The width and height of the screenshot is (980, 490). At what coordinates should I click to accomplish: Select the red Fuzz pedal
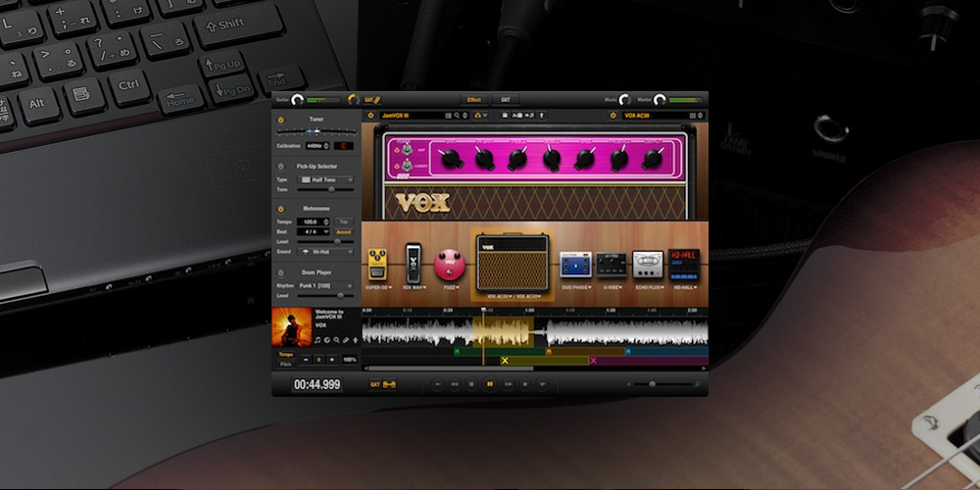pyautogui.click(x=450, y=265)
